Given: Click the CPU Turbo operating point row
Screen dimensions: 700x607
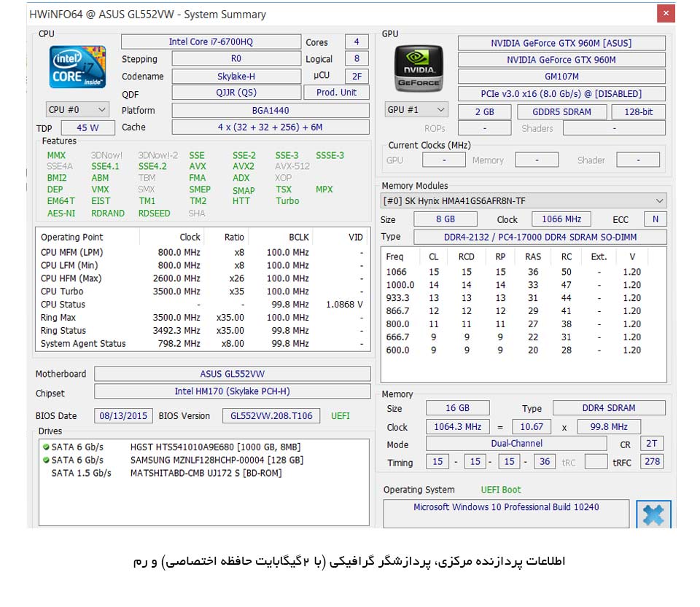Looking at the screenshot, I should point(202,291).
